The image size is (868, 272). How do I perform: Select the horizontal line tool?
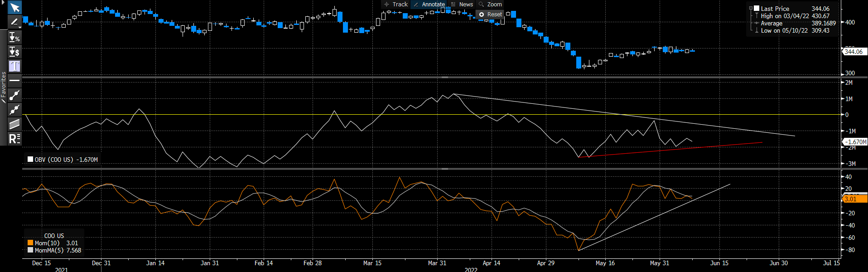14,81
